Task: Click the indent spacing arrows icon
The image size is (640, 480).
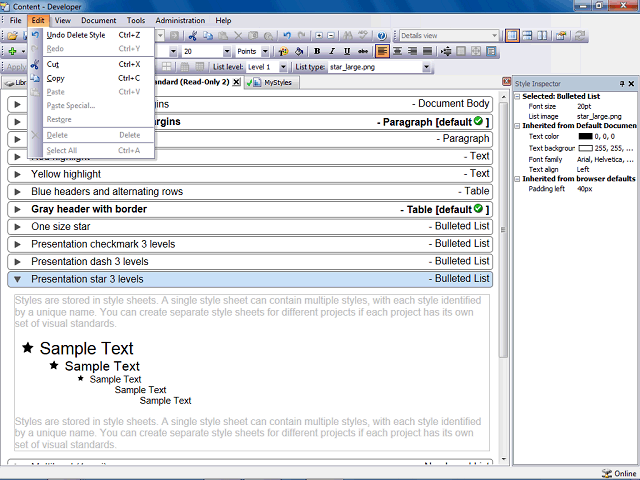Action: pos(446,51)
